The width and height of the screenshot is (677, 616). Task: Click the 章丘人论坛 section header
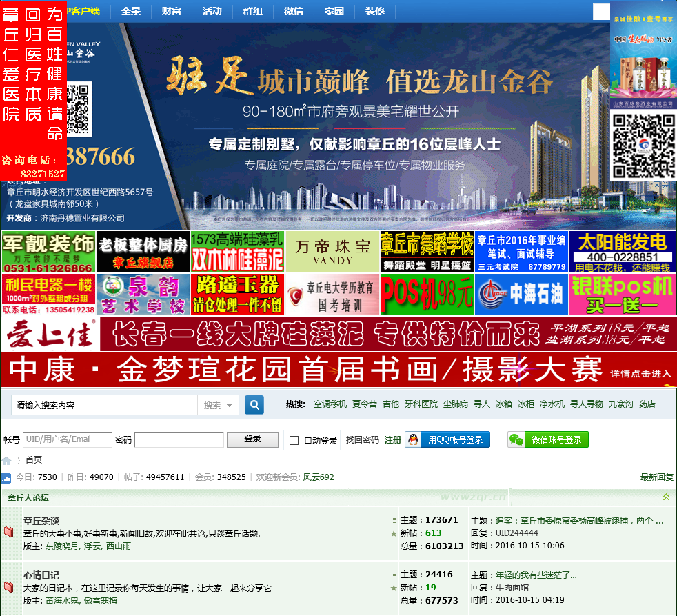(28, 497)
